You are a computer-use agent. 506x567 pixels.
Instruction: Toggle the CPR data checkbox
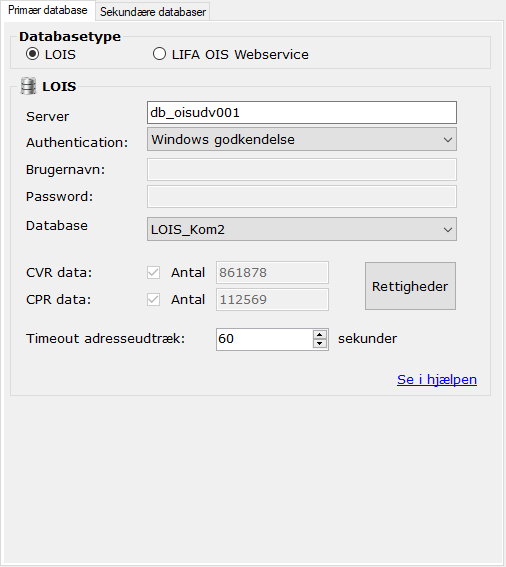click(153, 299)
